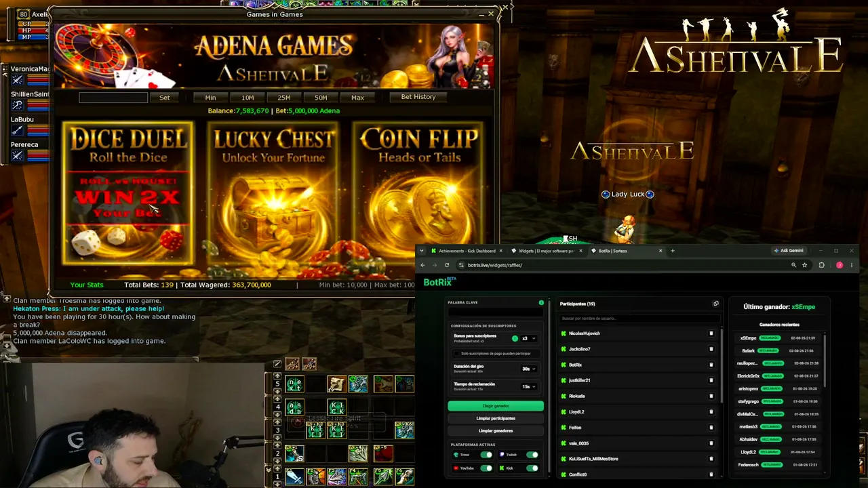Viewport: 868px width, 488px height.
Task: Click the bet amount input field
Action: [113, 98]
